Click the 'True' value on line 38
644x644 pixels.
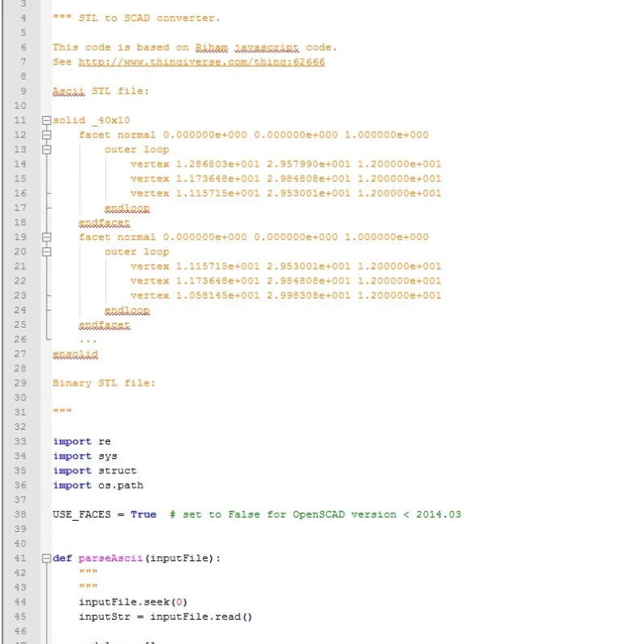(x=143, y=514)
